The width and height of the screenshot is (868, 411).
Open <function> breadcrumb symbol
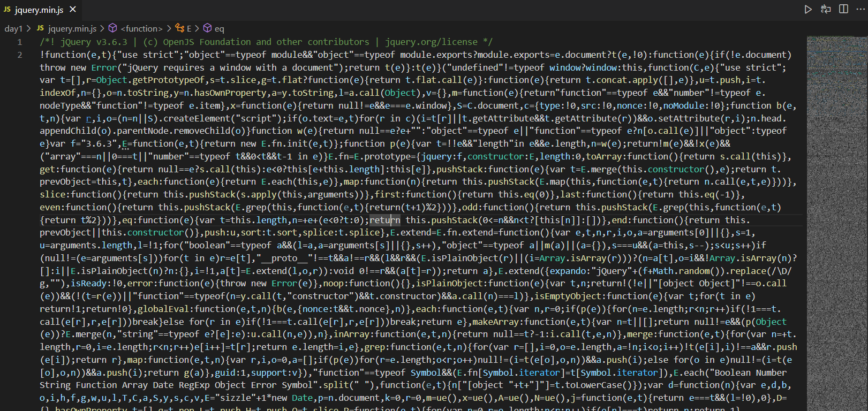click(x=142, y=29)
